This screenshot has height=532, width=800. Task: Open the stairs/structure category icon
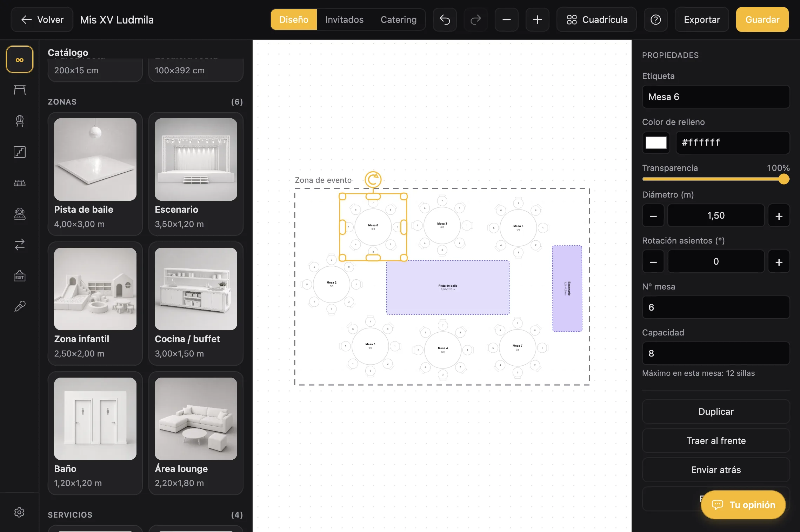pyautogui.click(x=20, y=152)
